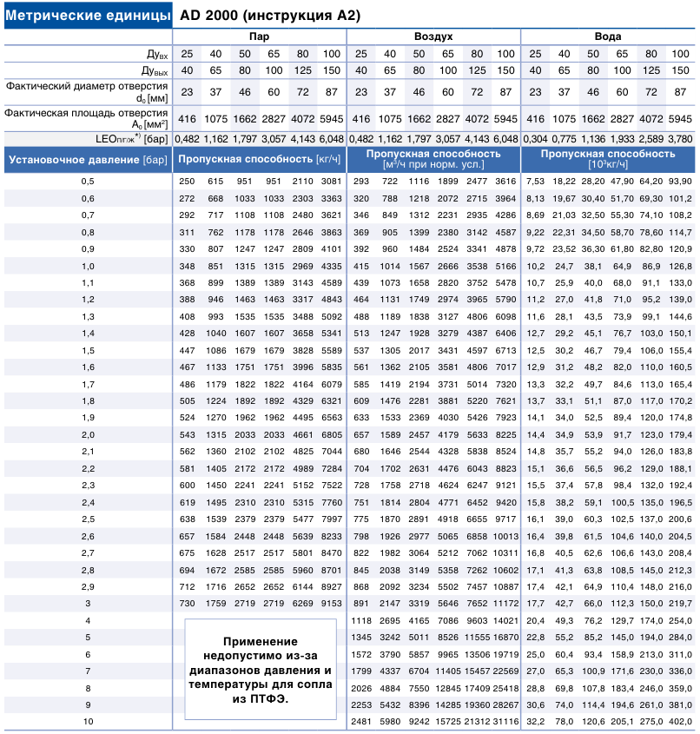The height and width of the screenshot is (734, 700).
Task: Click the "Воздух" column group header
Action: click(433, 36)
